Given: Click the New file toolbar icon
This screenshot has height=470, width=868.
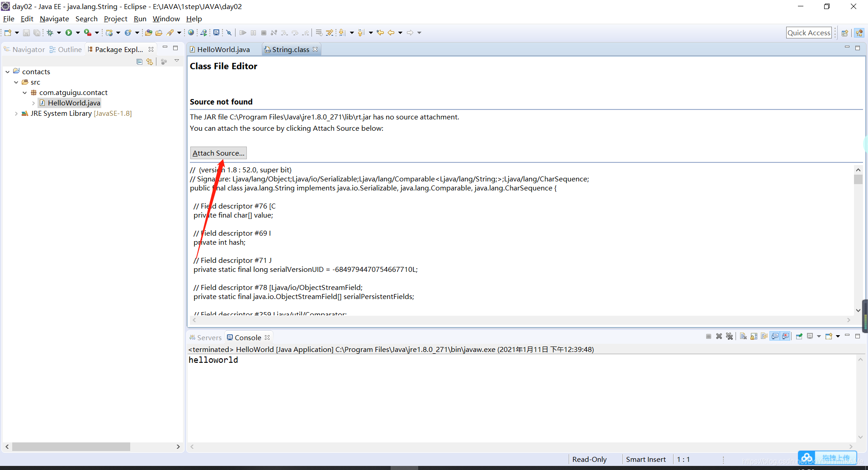Looking at the screenshot, I should coord(8,33).
